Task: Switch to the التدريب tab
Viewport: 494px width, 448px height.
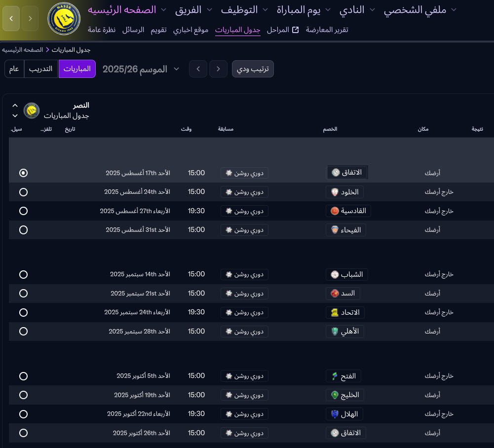Action: 41,69
